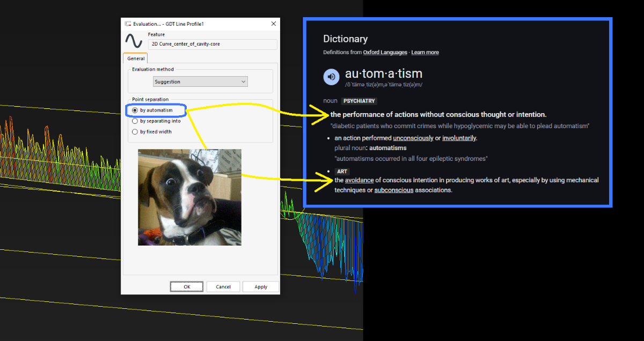Click the 'Evaluation method' group label
This screenshot has height=341, width=644.
pyautogui.click(x=153, y=69)
